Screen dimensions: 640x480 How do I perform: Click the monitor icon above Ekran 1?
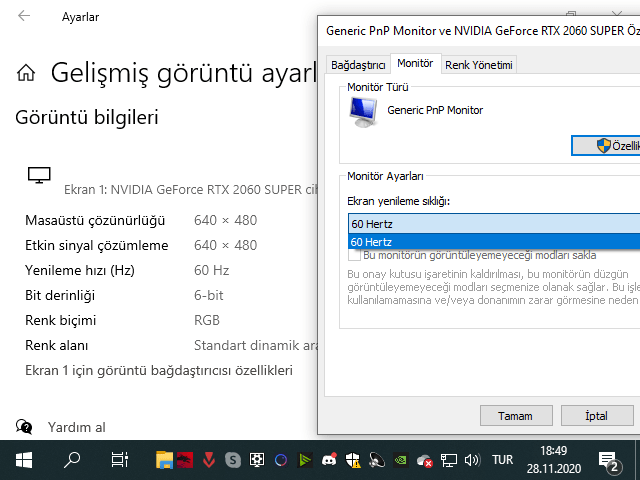(x=39, y=175)
